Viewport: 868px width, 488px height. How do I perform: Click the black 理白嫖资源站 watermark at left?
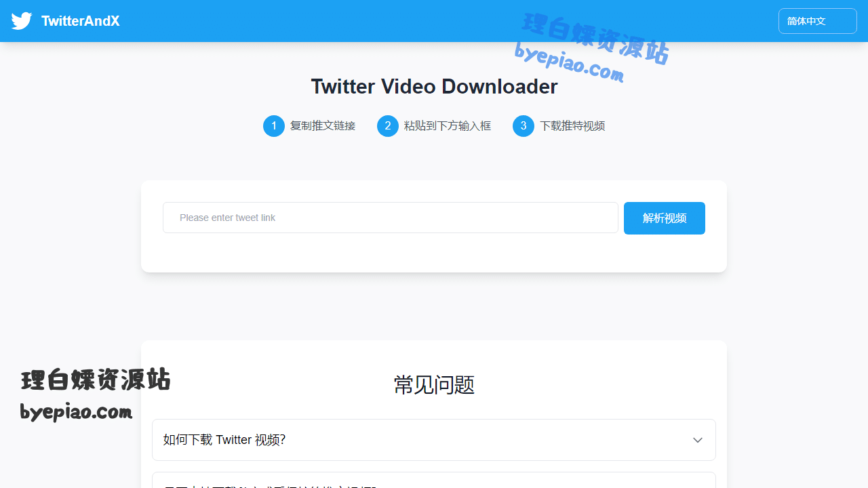(x=96, y=380)
